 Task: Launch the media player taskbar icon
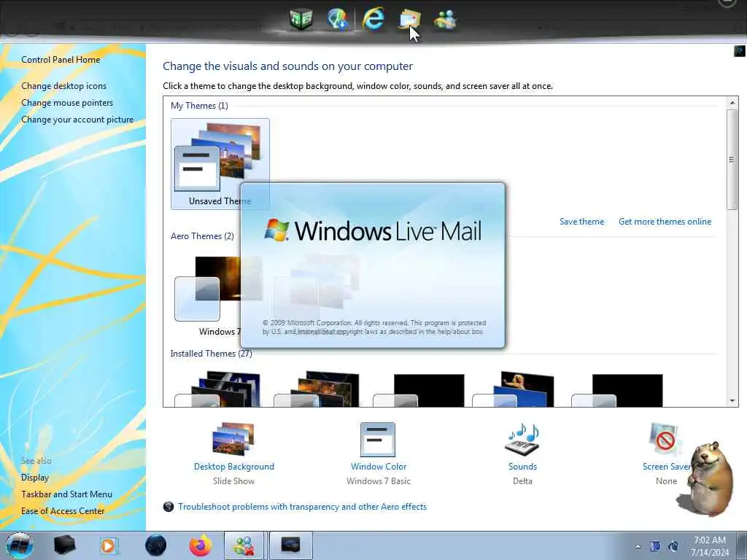(x=109, y=545)
